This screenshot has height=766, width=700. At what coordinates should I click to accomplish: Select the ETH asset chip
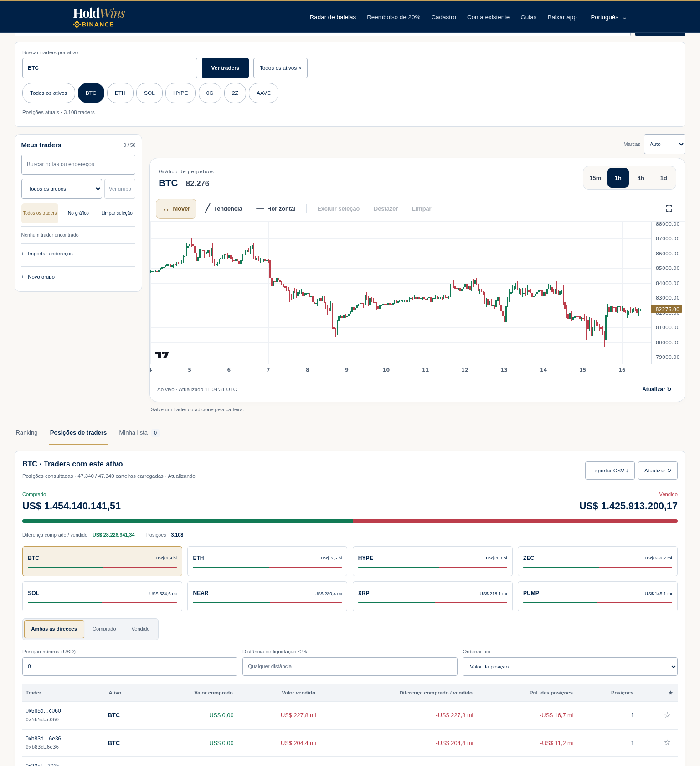click(120, 93)
